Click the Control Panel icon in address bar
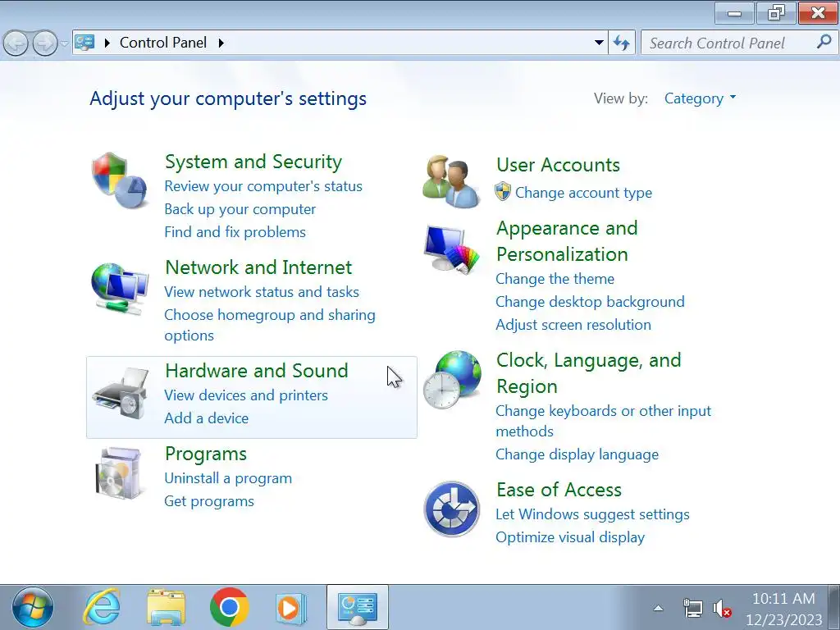Image resolution: width=840 pixels, height=630 pixels. 84,43
